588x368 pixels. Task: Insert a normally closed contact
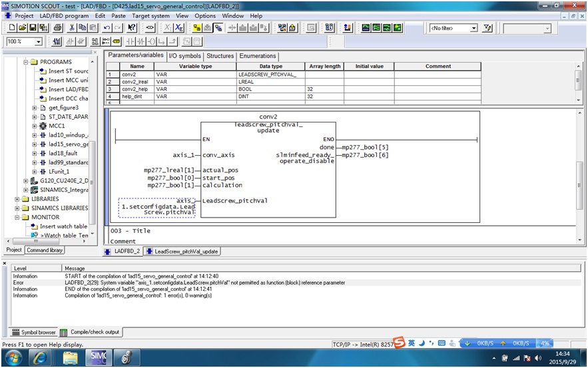pyautogui.click(x=141, y=42)
